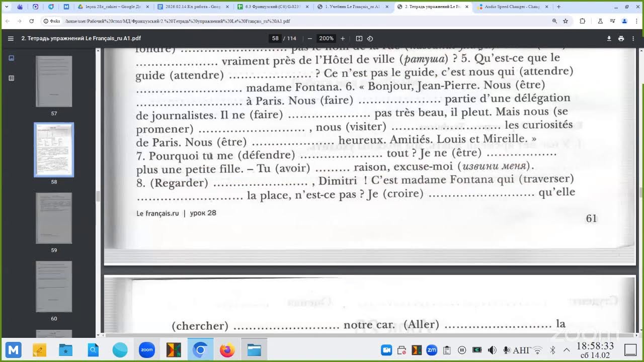Viewport: 644px width, 362px height.
Task: Reload the current page
Action: (x=32, y=21)
